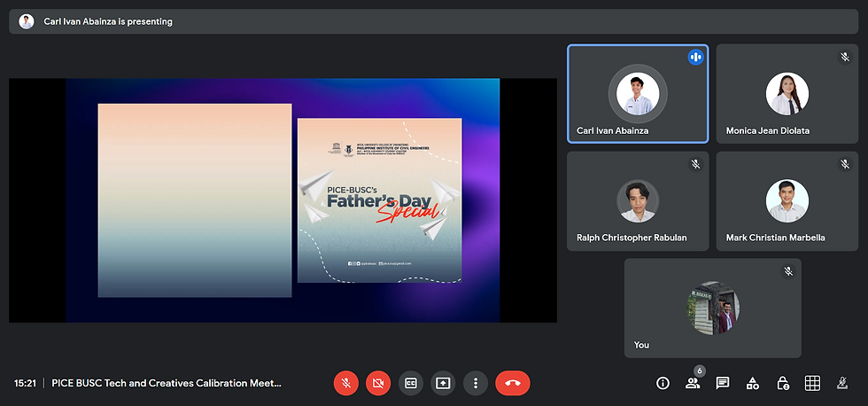Click the participant count badge 6
Image resolution: width=868 pixels, height=406 pixels.
pyautogui.click(x=700, y=371)
